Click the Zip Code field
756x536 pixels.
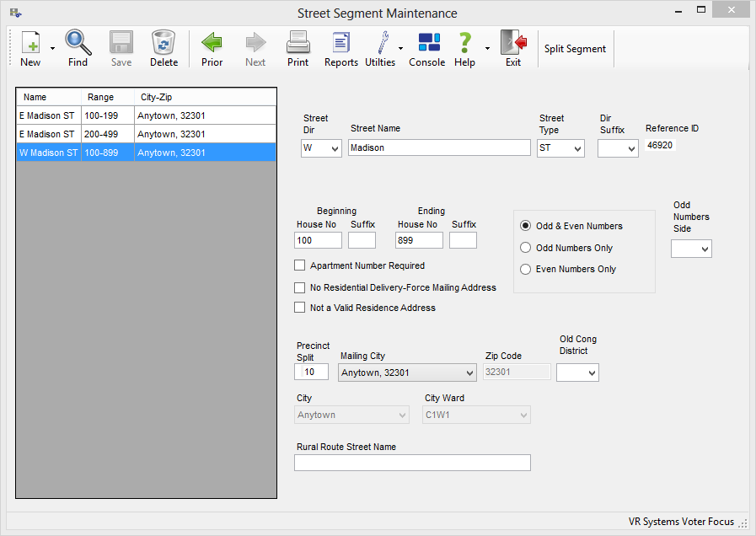point(517,372)
